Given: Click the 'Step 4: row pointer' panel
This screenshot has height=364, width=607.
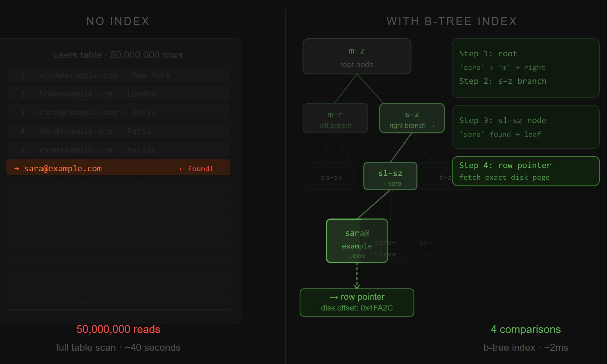Looking at the screenshot, I should (526, 171).
